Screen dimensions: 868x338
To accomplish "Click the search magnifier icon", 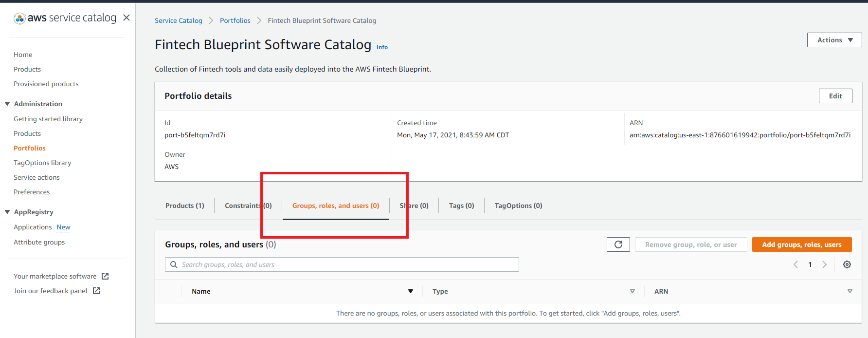I will pyautogui.click(x=174, y=264).
